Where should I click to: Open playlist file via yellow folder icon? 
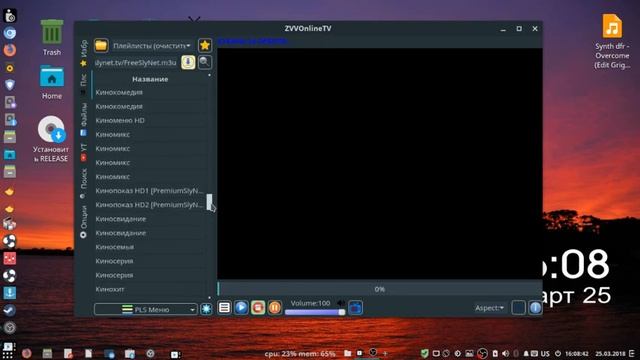click(x=101, y=45)
